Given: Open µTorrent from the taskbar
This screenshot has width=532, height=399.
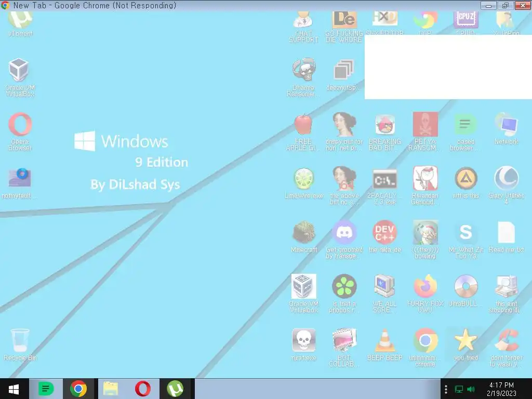Looking at the screenshot, I should coord(175,389).
